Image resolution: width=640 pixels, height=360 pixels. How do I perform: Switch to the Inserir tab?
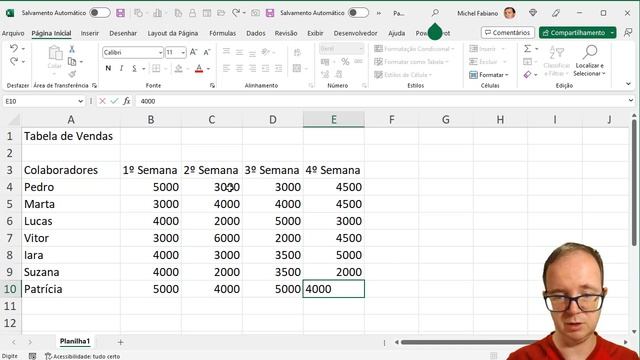pos(89,33)
